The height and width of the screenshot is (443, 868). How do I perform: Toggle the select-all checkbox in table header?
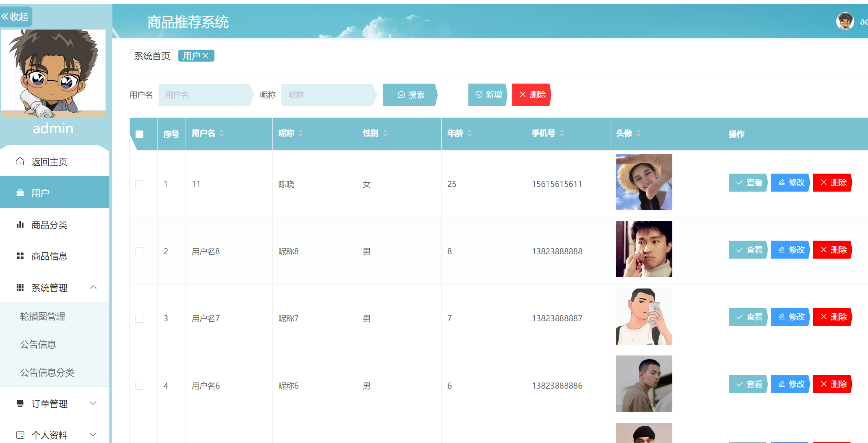139,134
